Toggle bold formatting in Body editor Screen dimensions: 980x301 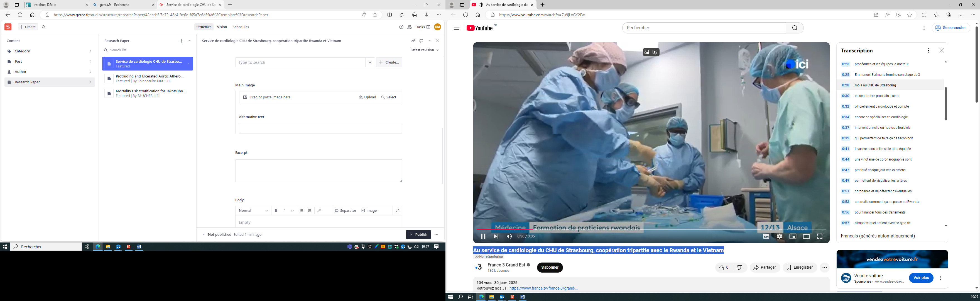[x=276, y=211]
